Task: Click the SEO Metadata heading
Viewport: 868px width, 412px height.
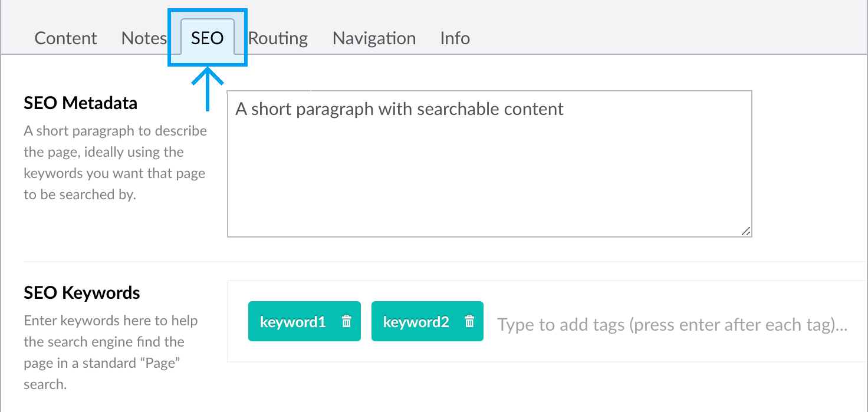Action: (x=80, y=103)
